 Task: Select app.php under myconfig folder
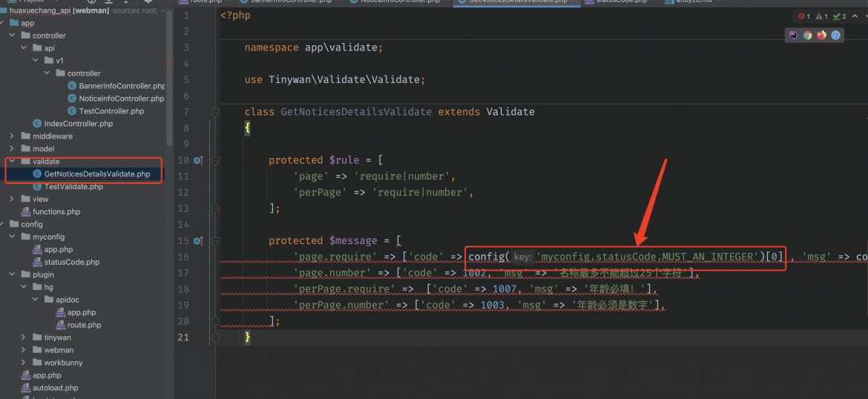point(83,250)
